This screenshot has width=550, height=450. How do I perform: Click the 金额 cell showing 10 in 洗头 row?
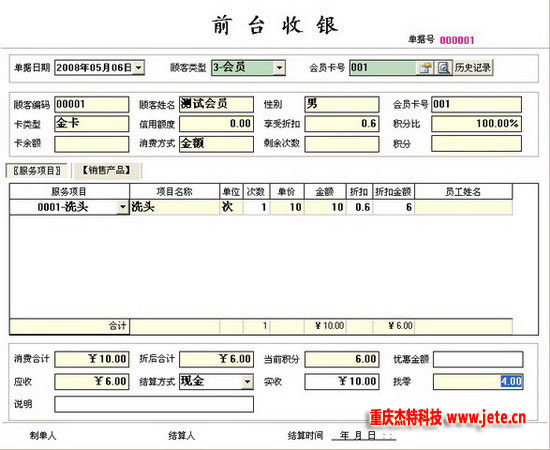325,207
